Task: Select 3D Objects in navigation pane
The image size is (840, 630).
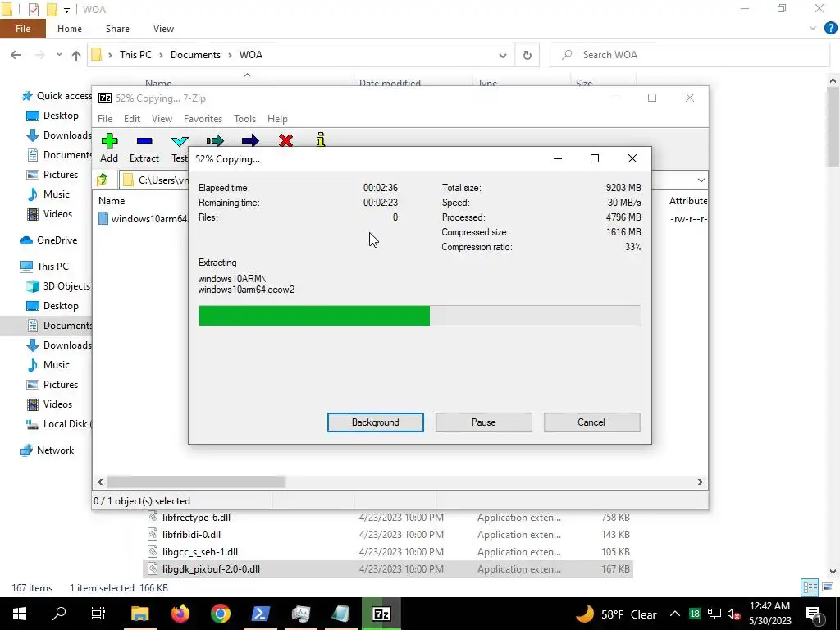Action: point(58,286)
